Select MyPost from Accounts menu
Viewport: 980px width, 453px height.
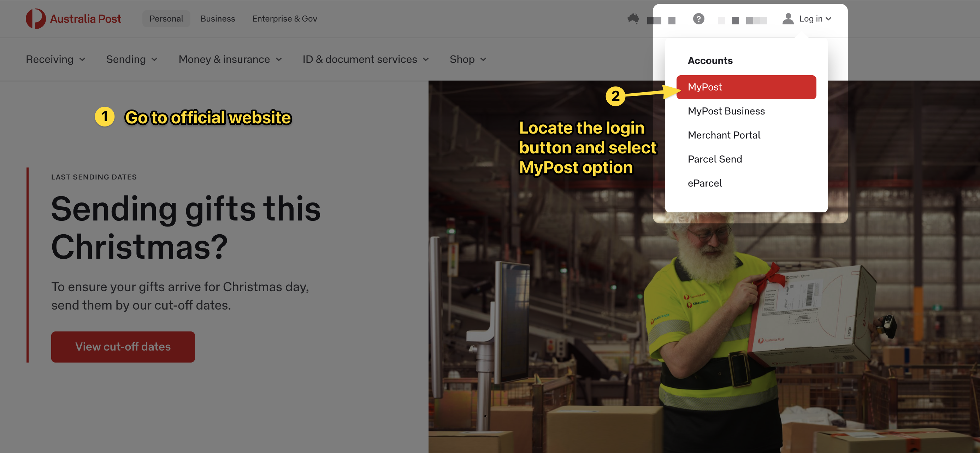(746, 87)
